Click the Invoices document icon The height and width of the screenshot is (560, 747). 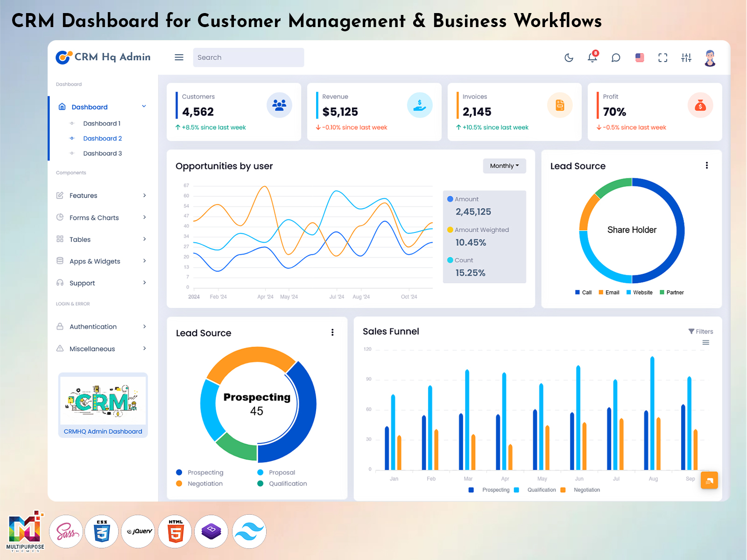click(x=560, y=105)
